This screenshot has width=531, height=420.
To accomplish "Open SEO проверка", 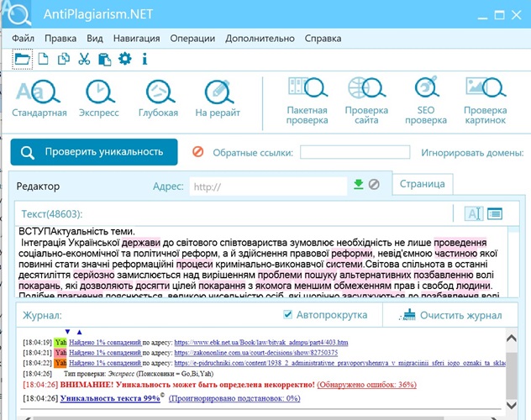I will tap(426, 101).
